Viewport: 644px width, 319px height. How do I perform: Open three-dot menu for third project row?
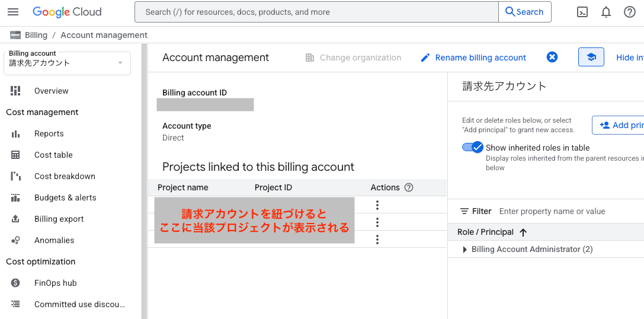click(377, 240)
